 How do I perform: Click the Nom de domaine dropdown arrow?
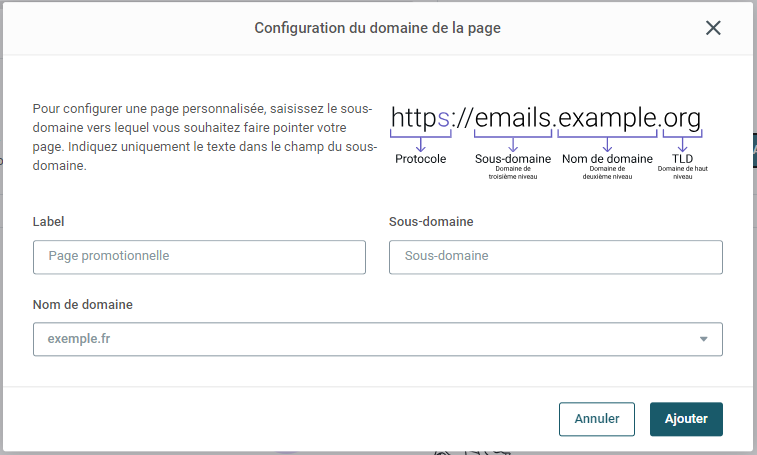[x=703, y=339]
